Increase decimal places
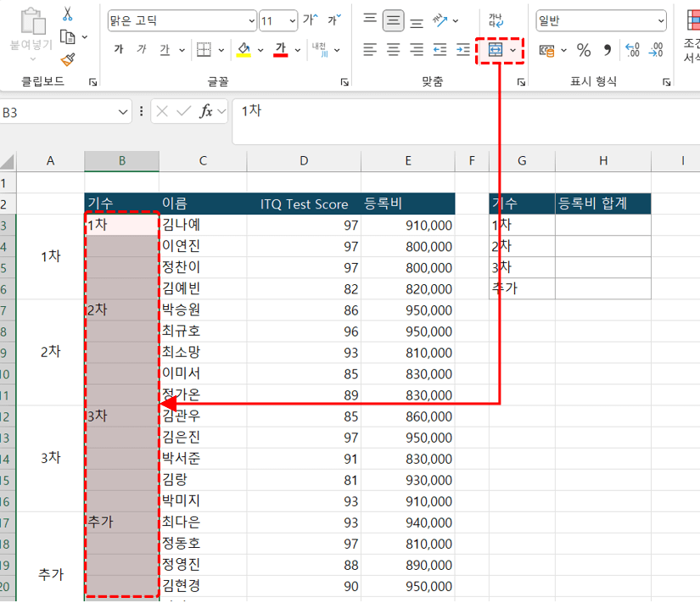 coord(633,49)
